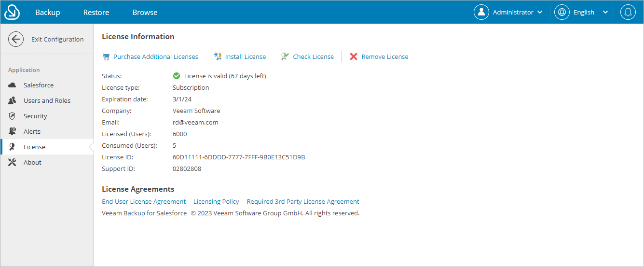
Task: Open the Browse tab
Action: click(145, 12)
